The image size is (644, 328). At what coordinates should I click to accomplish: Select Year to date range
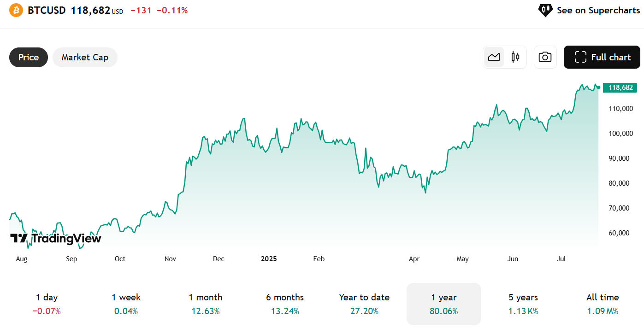coord(364,304)
